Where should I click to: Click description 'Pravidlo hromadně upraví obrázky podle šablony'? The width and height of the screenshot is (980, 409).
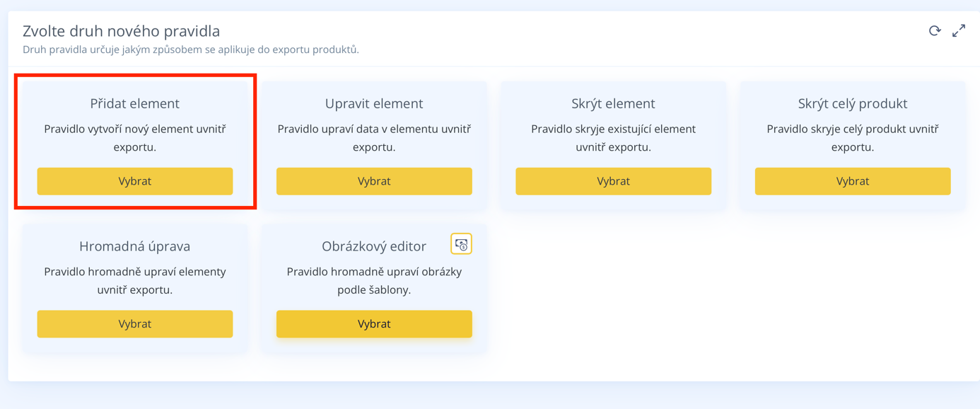374,281
